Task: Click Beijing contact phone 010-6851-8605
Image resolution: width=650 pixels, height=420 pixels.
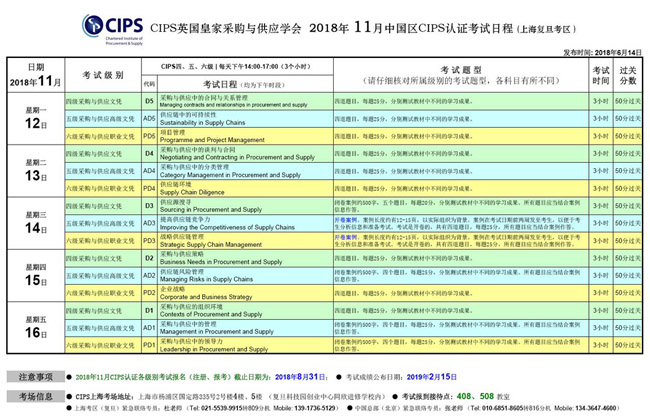Action: 505,408
